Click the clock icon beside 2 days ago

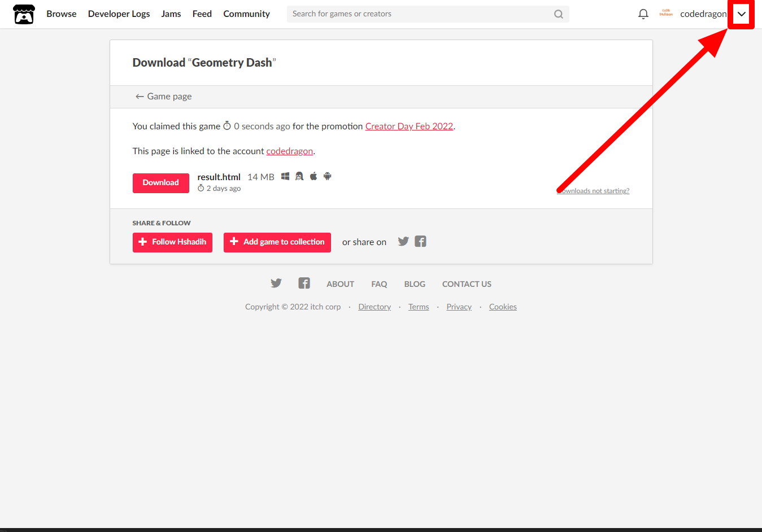[201, 189]
